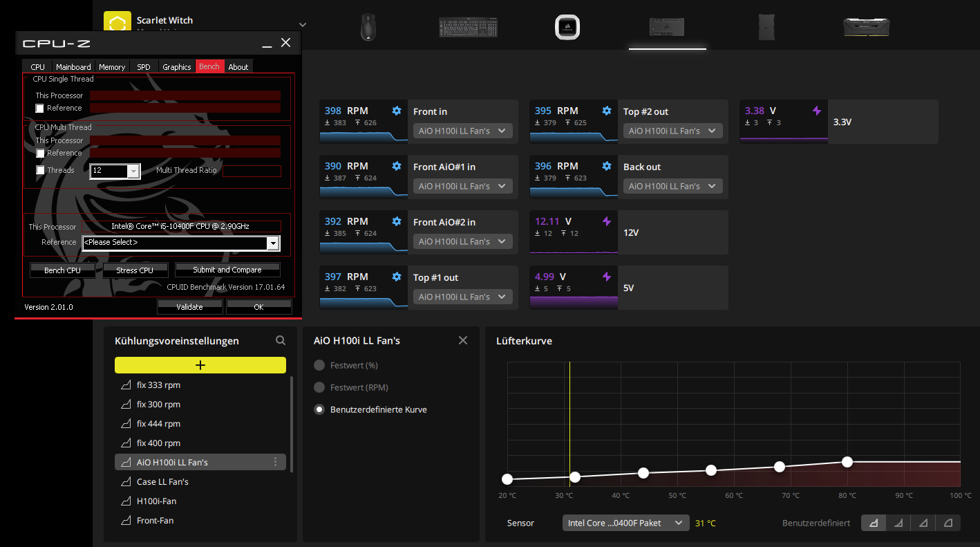Expand the Scarlet Witch profile chevron

pyautogui.click(x=303, y=25)
